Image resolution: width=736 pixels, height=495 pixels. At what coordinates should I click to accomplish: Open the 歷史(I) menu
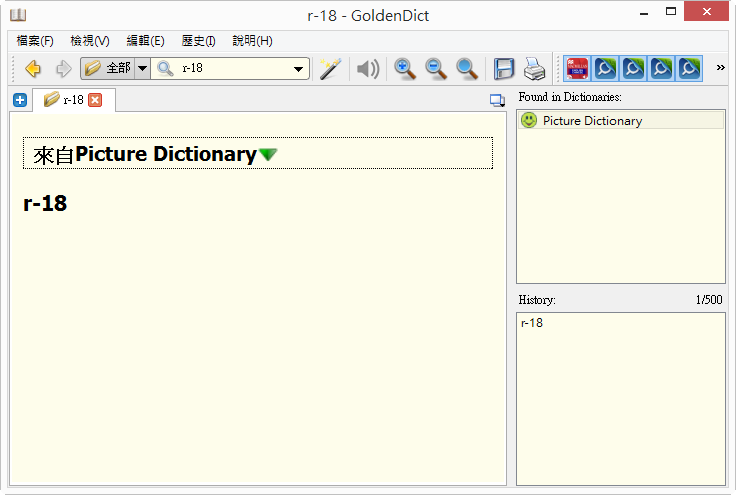click(198, 41)
